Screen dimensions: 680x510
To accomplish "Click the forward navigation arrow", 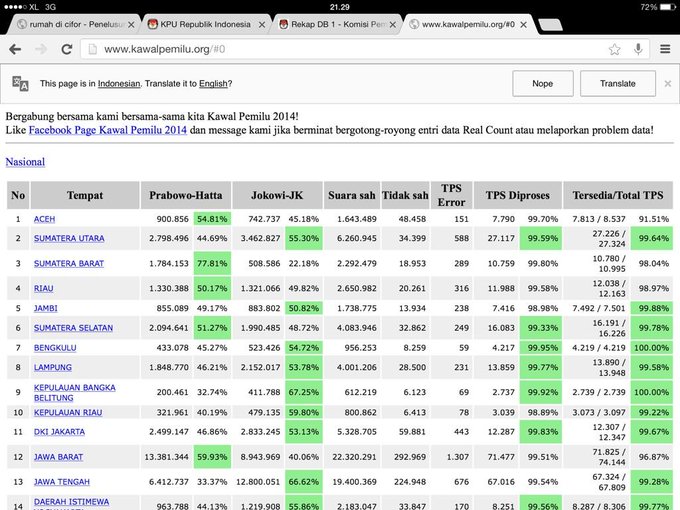I will click(x=41, y=49).
